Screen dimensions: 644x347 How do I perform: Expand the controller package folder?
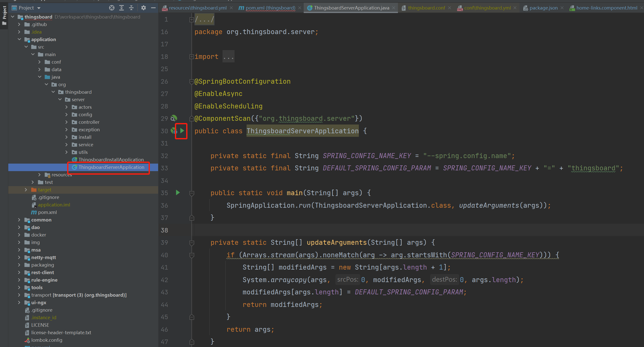[x=66, y=122]
